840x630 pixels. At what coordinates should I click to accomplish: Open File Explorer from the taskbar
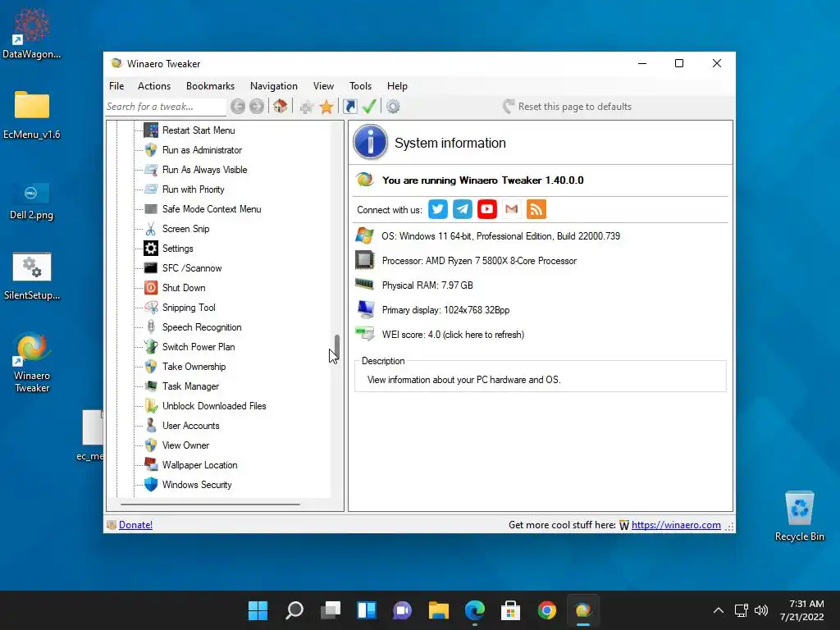click(438, 610)
